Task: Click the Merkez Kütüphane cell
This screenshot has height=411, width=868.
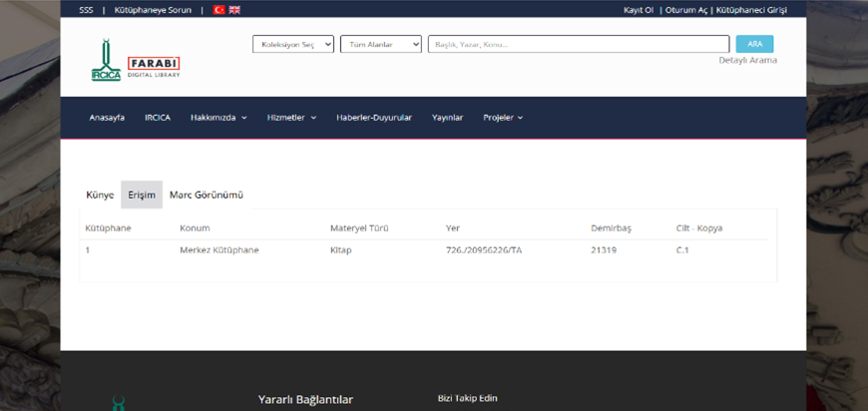Action: [x=219, y=250]
